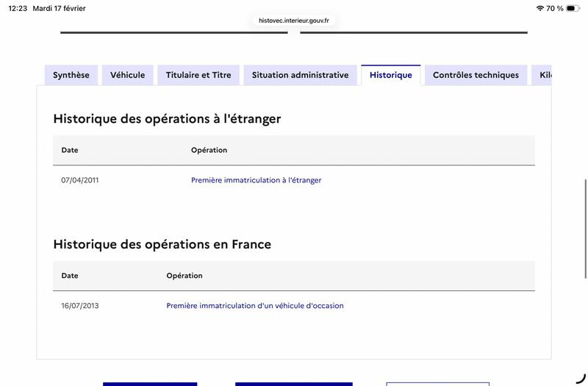Image resolution: width=588 pixels, height=386 pixels.
Task: Tap the Mardi 17 février date text
Action: click(60, 8)
